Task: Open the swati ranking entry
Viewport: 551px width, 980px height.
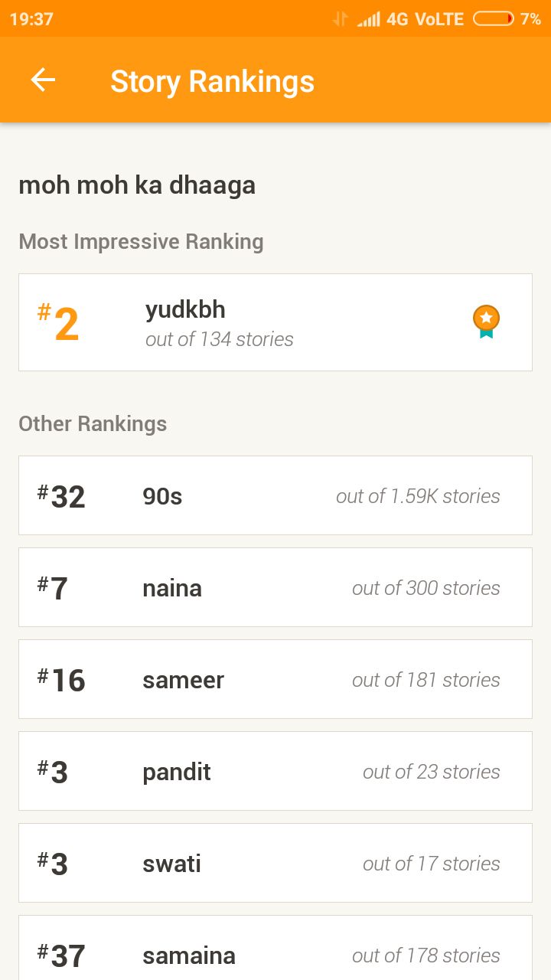Action: pos(275,863)
